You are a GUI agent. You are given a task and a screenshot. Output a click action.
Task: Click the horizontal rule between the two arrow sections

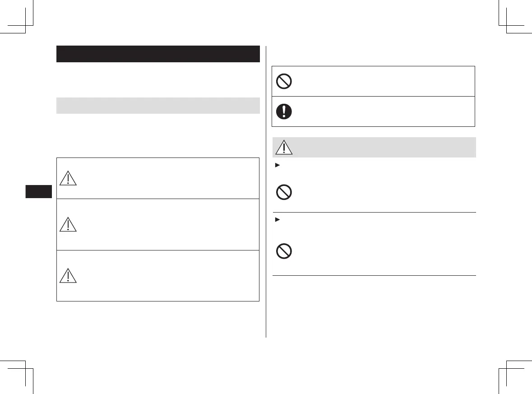[375, 212]
